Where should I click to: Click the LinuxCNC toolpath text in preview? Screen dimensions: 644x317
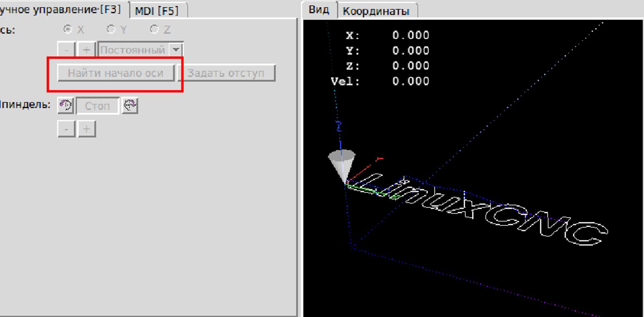click(479, 209)
